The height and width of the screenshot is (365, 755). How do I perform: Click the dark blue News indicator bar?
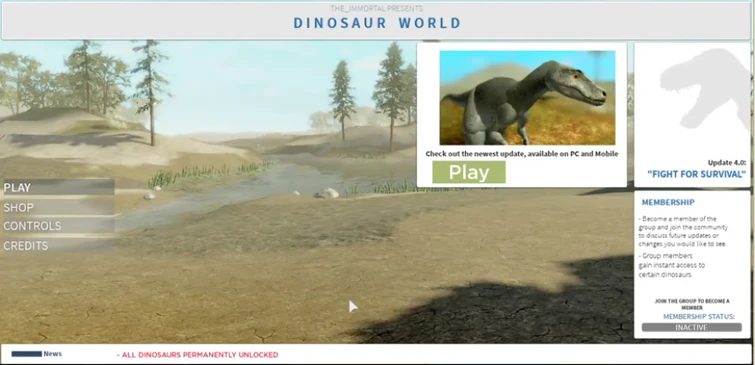pyautogui.click(x=26, y=354)
